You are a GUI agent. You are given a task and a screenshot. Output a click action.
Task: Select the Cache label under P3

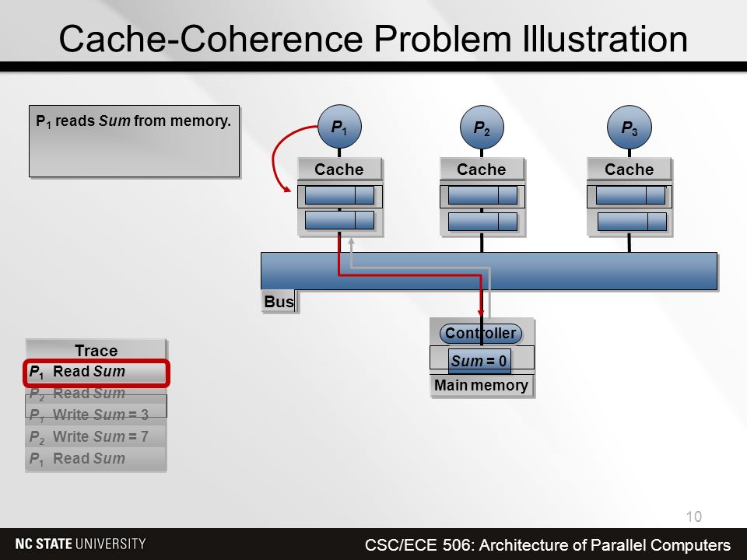(629, 170)
